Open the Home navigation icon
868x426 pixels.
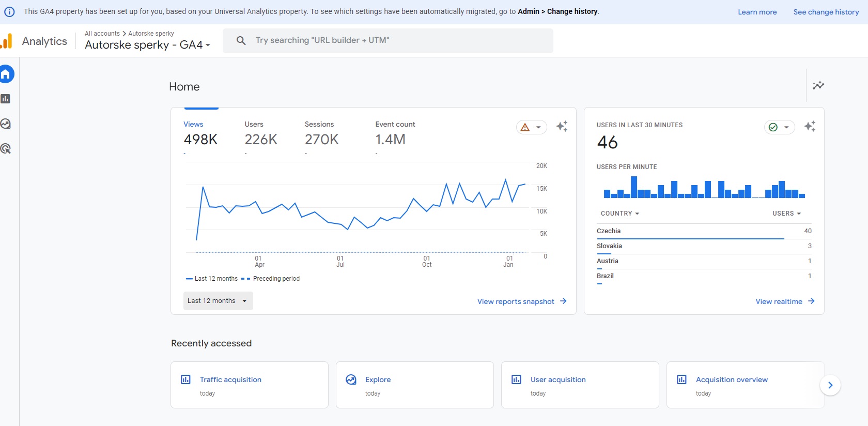[5, 74]
